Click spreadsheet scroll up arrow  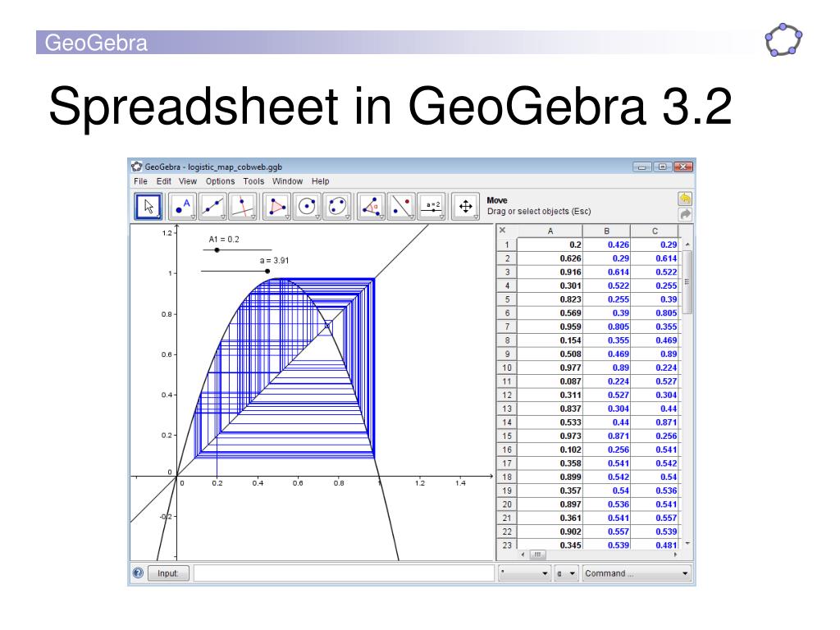(687, 244)
